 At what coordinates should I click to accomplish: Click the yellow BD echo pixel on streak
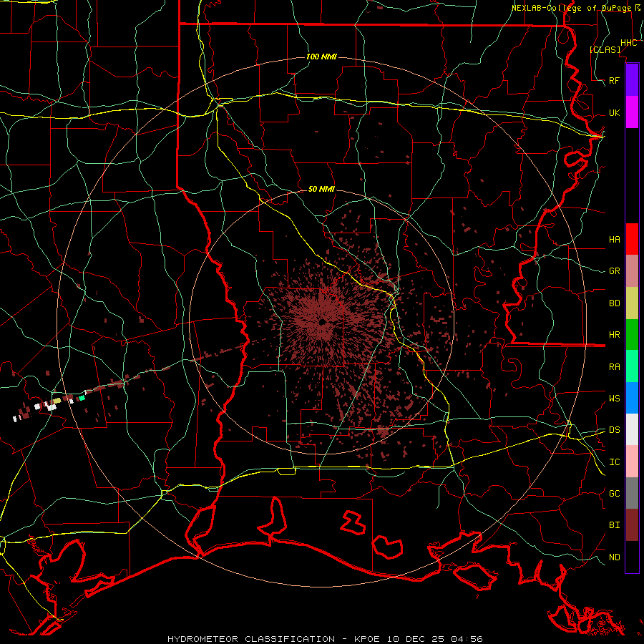[x=57, y=401]
